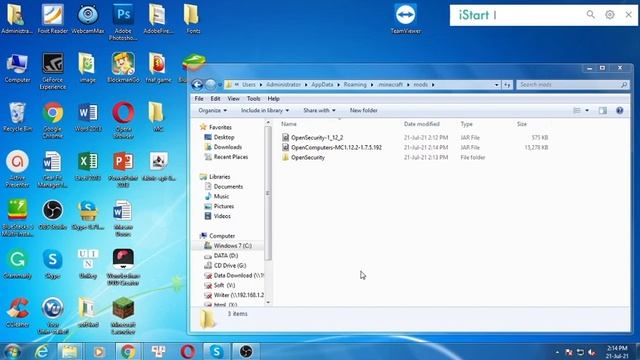640x360 pixels.
Task: Open the PowerPoint 2013 desktop shortcut
Action: click(x=123, y=169)
